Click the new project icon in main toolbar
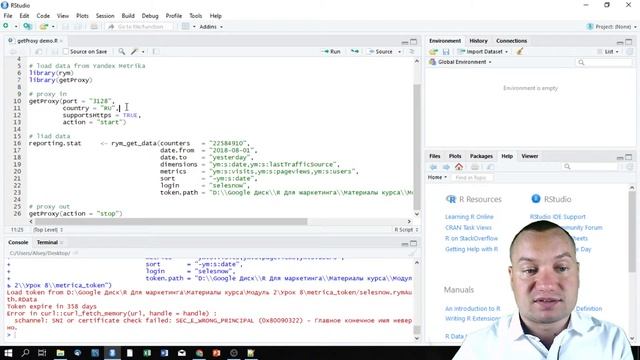Screen dimensions: 640x360 (27, 27)
